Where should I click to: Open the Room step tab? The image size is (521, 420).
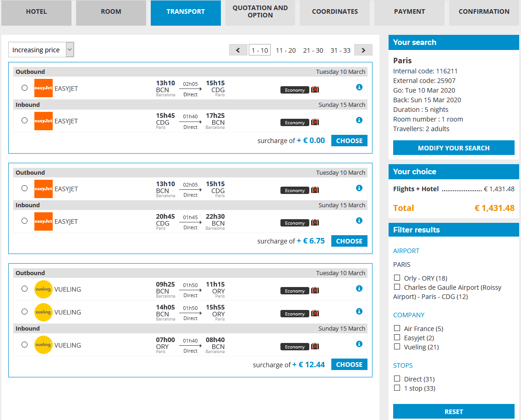(x=111, y=12)
